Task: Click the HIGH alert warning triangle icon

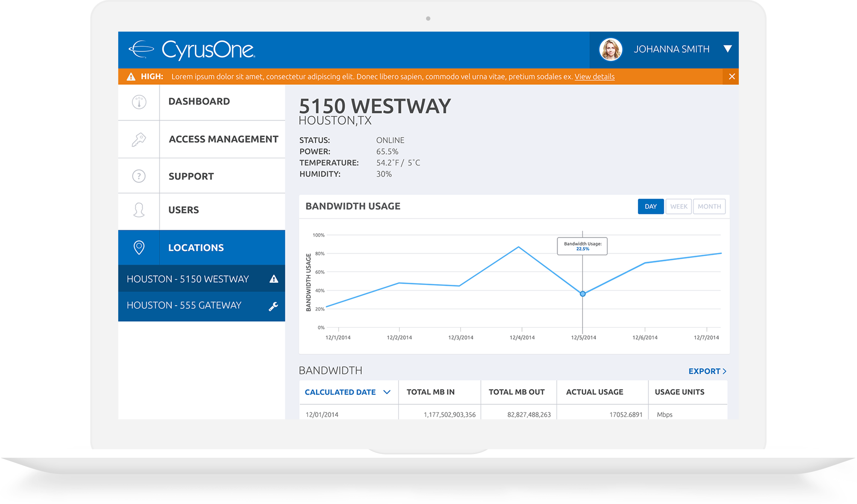Action: click(131, 77)
